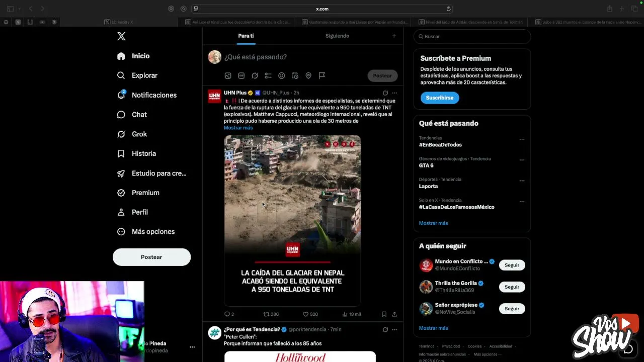Open view stats for UHN Plus post
Screen dimensions: 644x362
pyautogui.click(x=351, y=314)
